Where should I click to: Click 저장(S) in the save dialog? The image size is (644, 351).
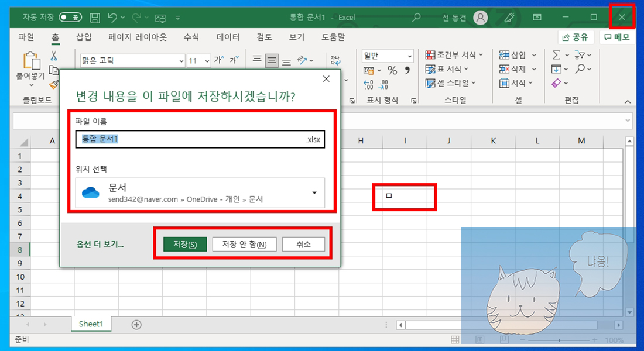click(x=185, y=245)
